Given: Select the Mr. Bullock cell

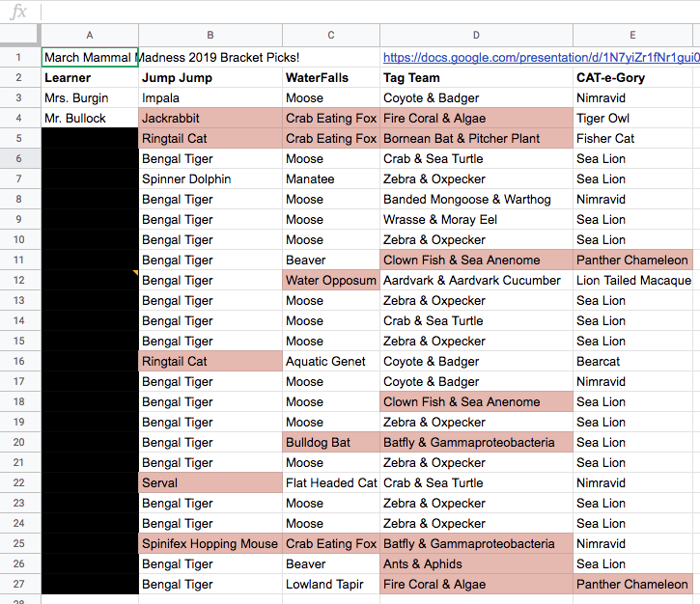Looking at the screenshot, I should coord(90,119).
